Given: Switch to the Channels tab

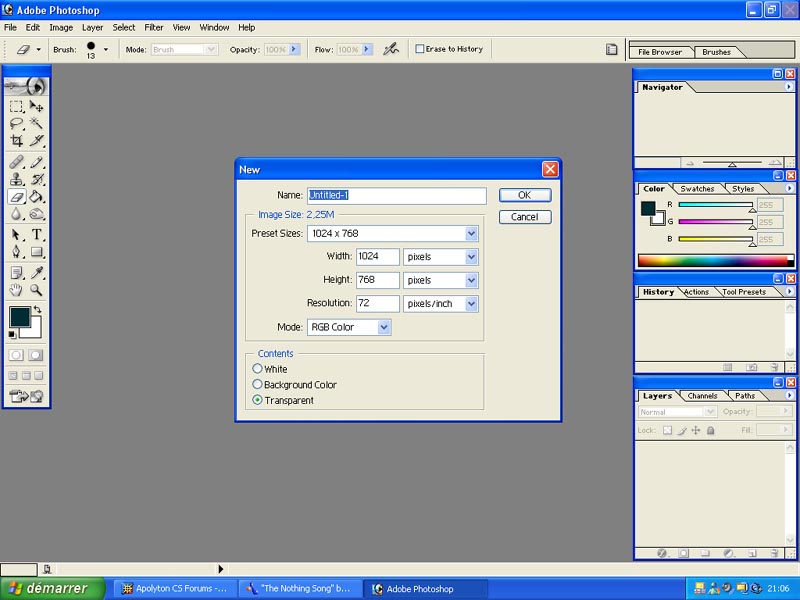Looking at the screenshot, I should pyautogui.click(x=702, y=396).
